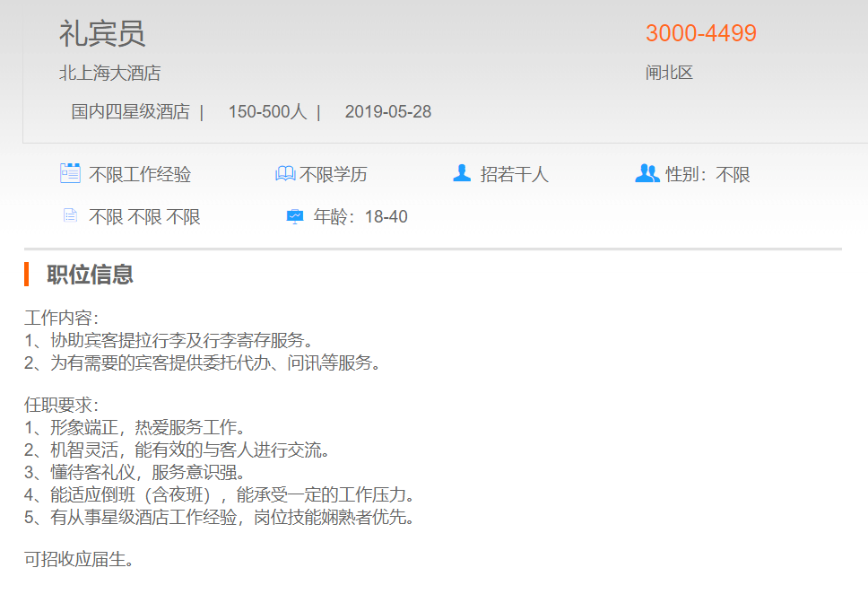Click the posting date 2019-05-28
This screenshot has width=868, height=594.
[387, 112]
